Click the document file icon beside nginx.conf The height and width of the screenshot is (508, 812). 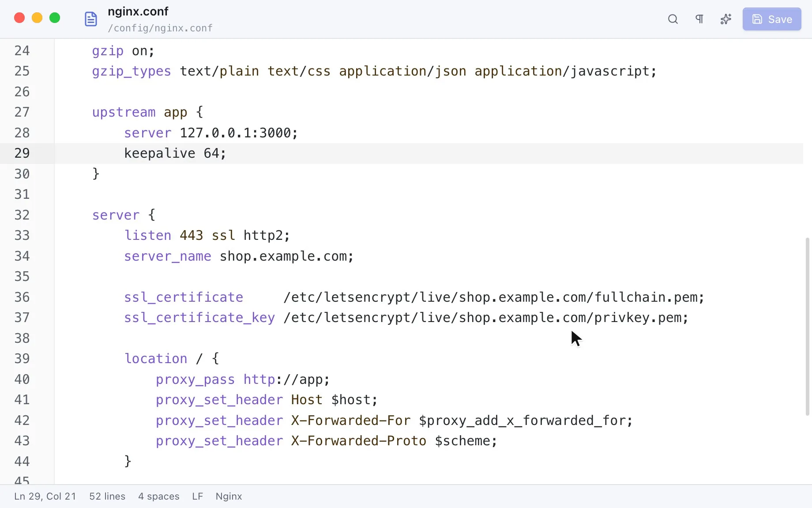pyautogui.click(x=91, y=19)
